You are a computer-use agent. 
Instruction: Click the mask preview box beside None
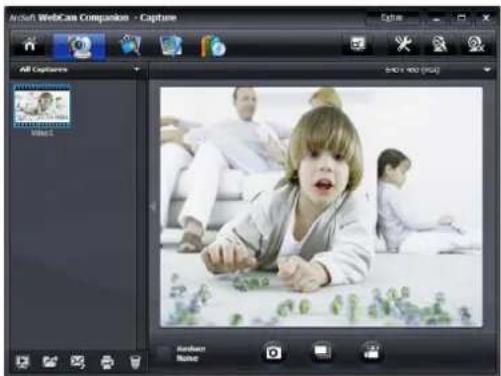click(163, 353)
